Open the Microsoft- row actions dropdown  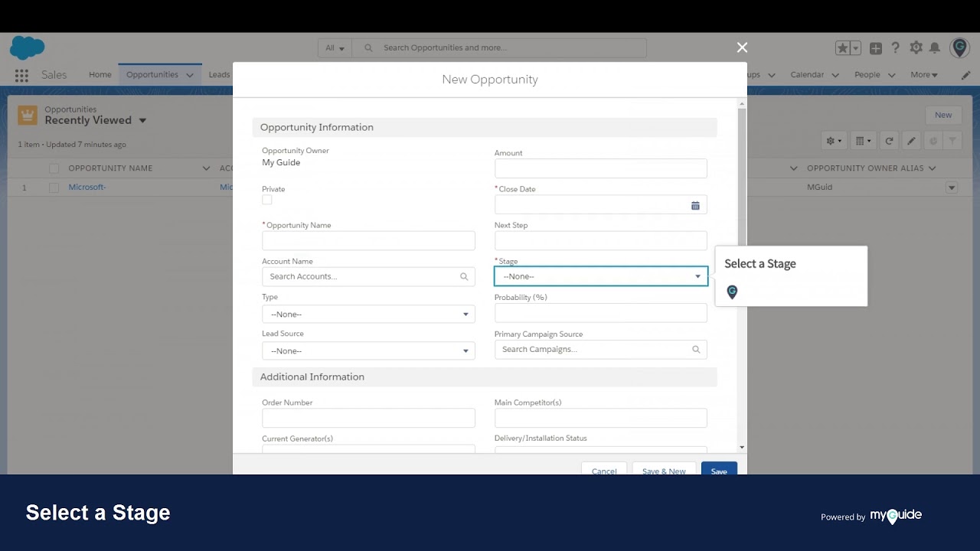952,187
